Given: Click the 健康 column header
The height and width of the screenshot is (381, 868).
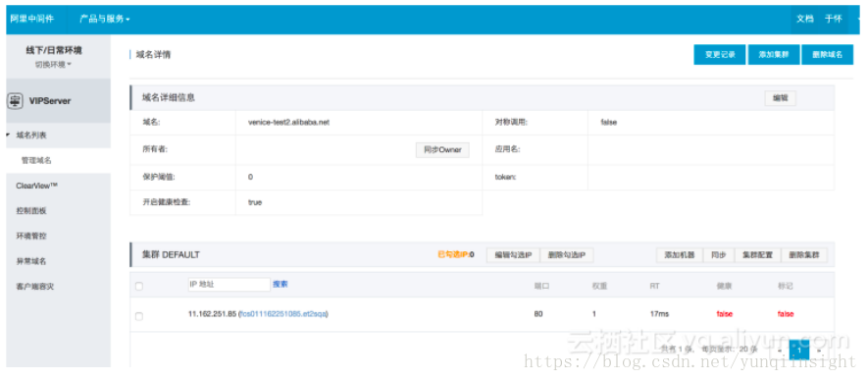Looking at the screenshot, I should click(724, 286).
